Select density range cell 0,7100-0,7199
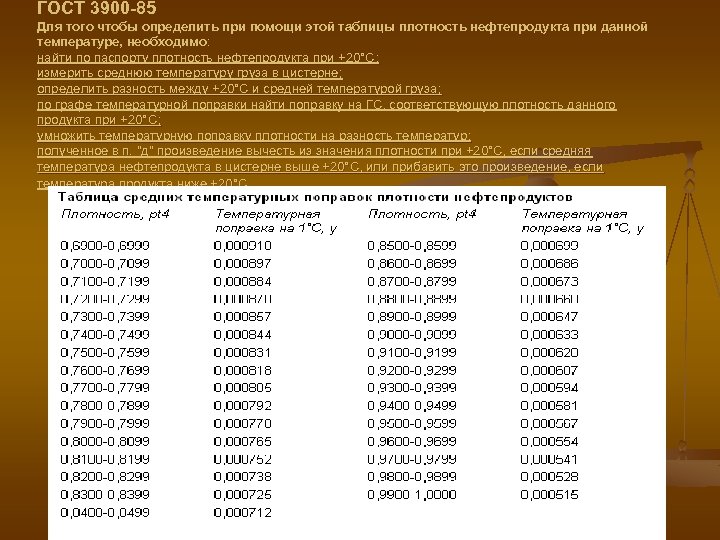720x540 pixels. 105,281
